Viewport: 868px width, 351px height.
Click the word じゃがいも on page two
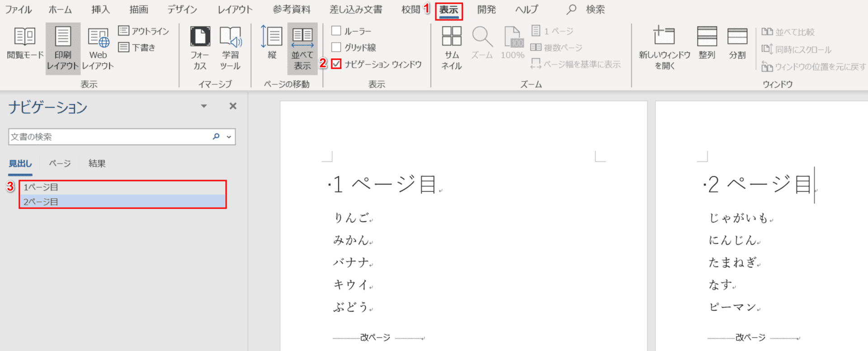tap(738, 218)
